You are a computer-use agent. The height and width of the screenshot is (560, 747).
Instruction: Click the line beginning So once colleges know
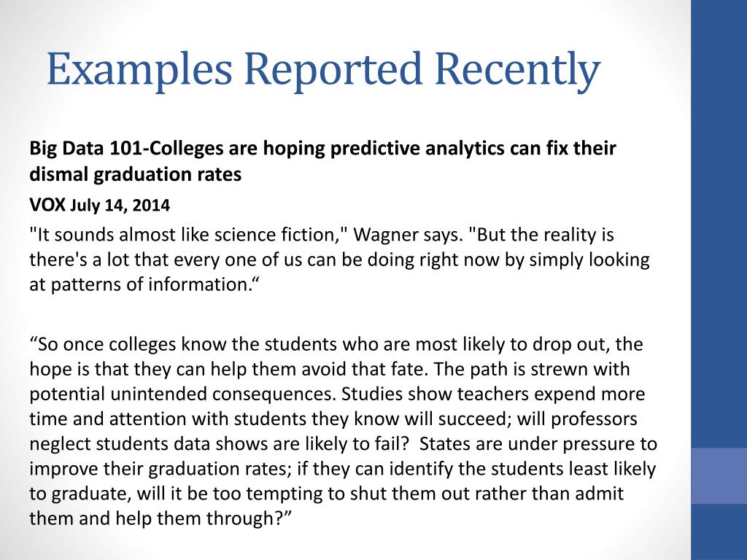tap(336, 344)
